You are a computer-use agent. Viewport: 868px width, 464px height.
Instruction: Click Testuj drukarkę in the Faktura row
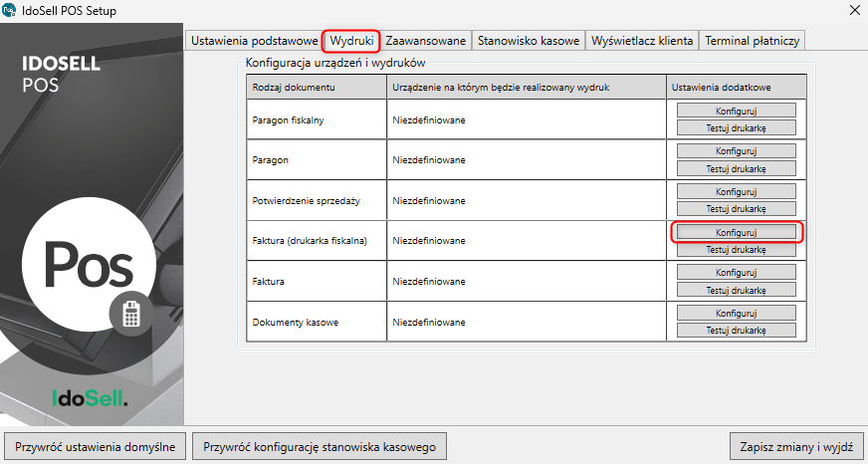click(736, 290)
